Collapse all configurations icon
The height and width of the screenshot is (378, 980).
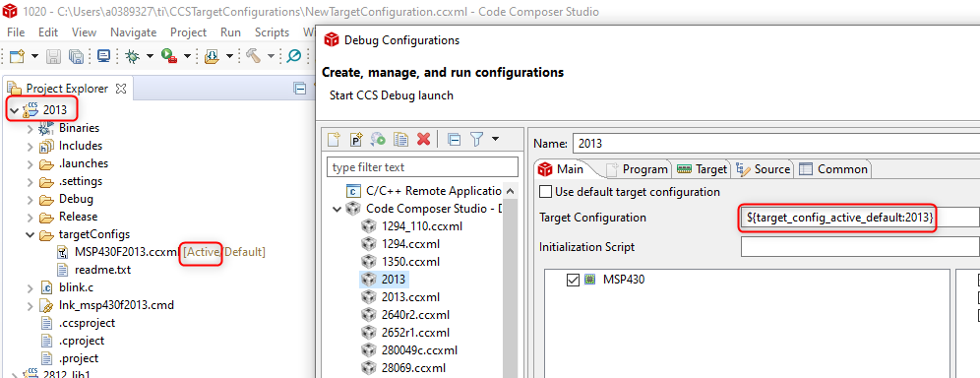455,140
